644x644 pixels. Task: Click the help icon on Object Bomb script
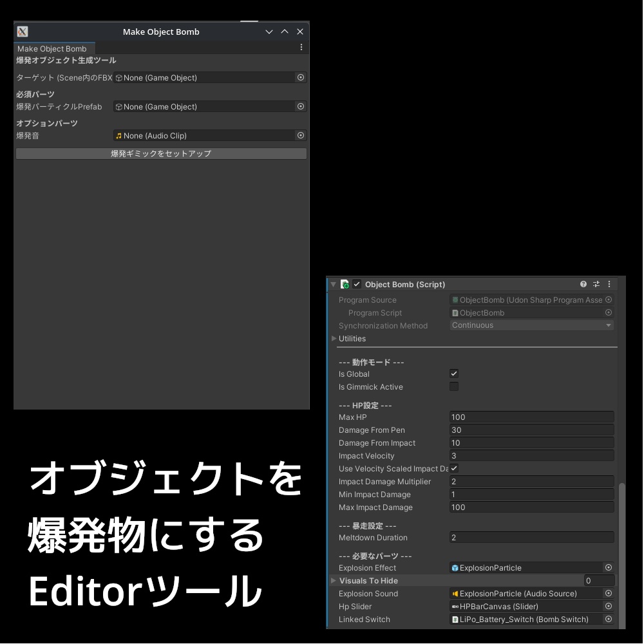pos(583,284)
